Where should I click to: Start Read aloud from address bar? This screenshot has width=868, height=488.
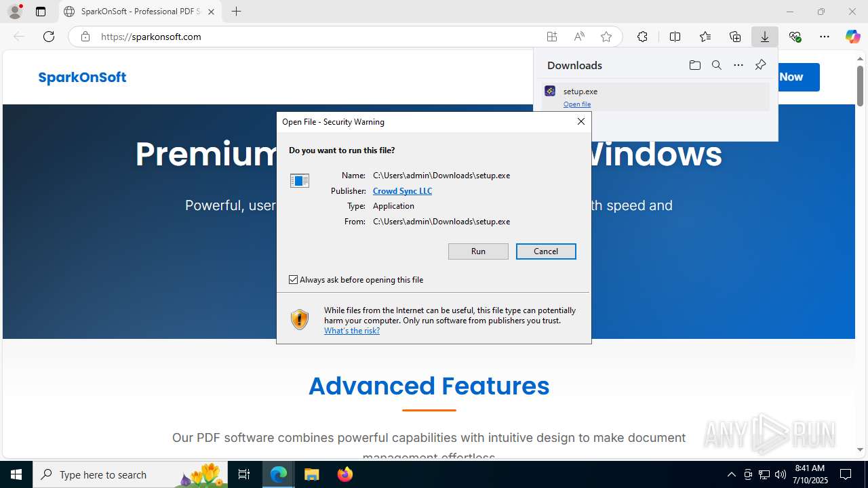point(579,37)
